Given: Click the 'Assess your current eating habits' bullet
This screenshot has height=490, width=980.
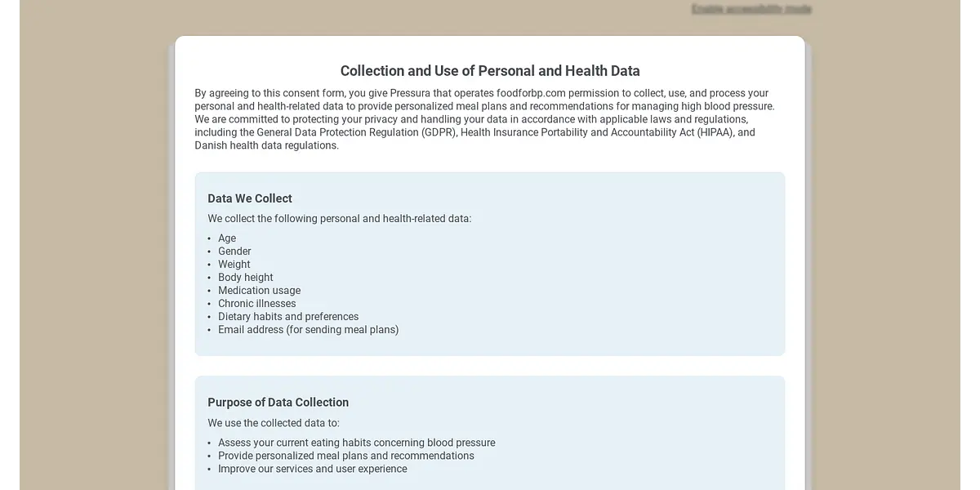Looking at the screenshot, I should [x=356, y=443].
